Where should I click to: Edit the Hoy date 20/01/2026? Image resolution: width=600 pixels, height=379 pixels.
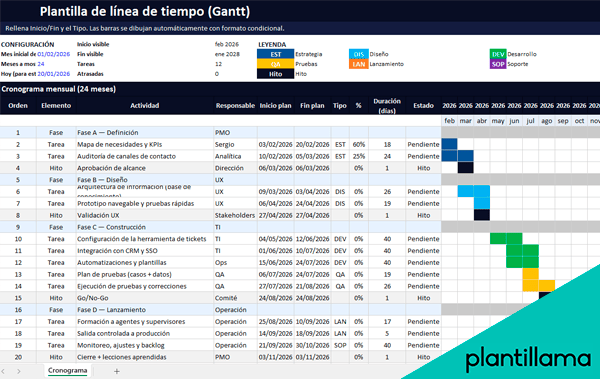pos(54,74)
